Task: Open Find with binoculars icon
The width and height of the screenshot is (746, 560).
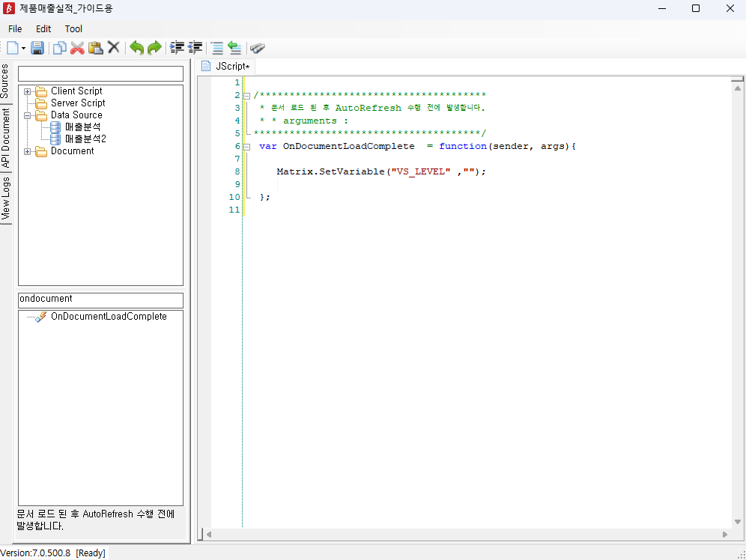Action: [x=258, y=48]
